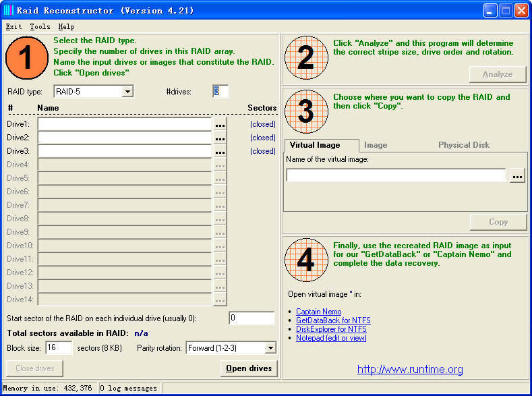Click the step 2 analyze circle icon

(306, 59)
